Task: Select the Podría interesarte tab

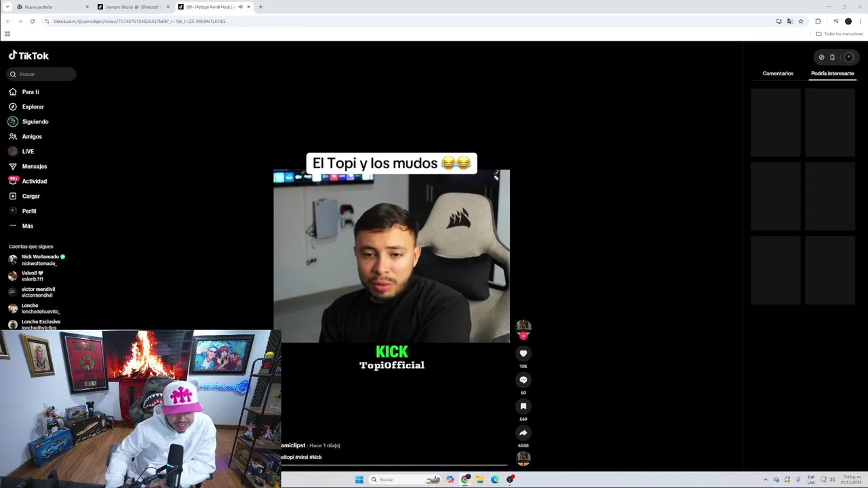Action: pyautogui.click(x=832, y=73)
